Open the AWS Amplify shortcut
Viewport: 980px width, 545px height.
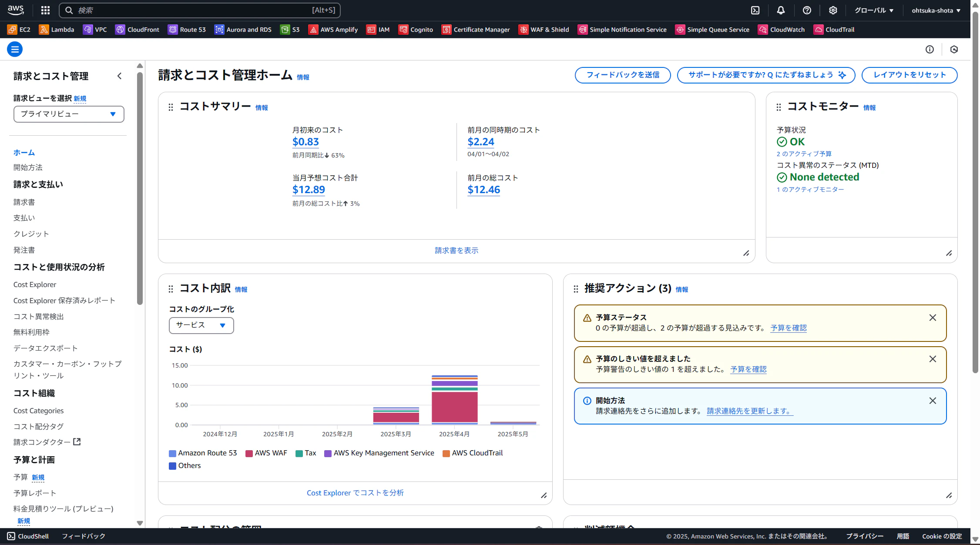pyautogui.click(x=333, y=30)
